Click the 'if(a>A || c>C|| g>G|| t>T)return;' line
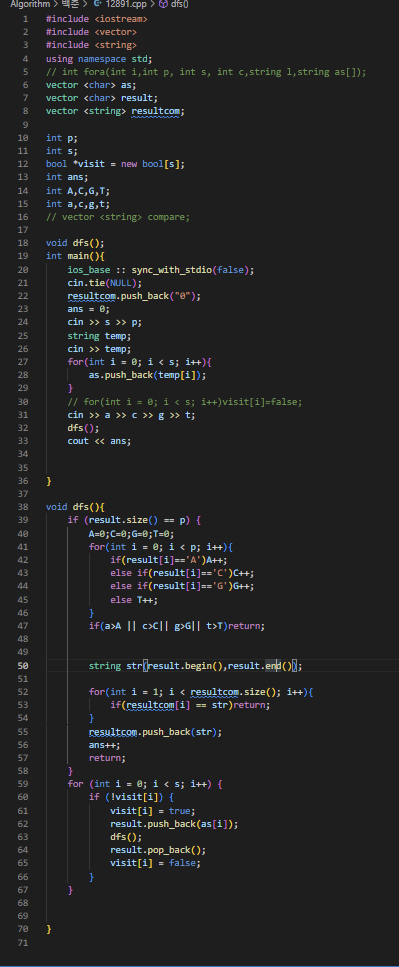Viewport: 399px width, 967px height. (x=177, y=626)
